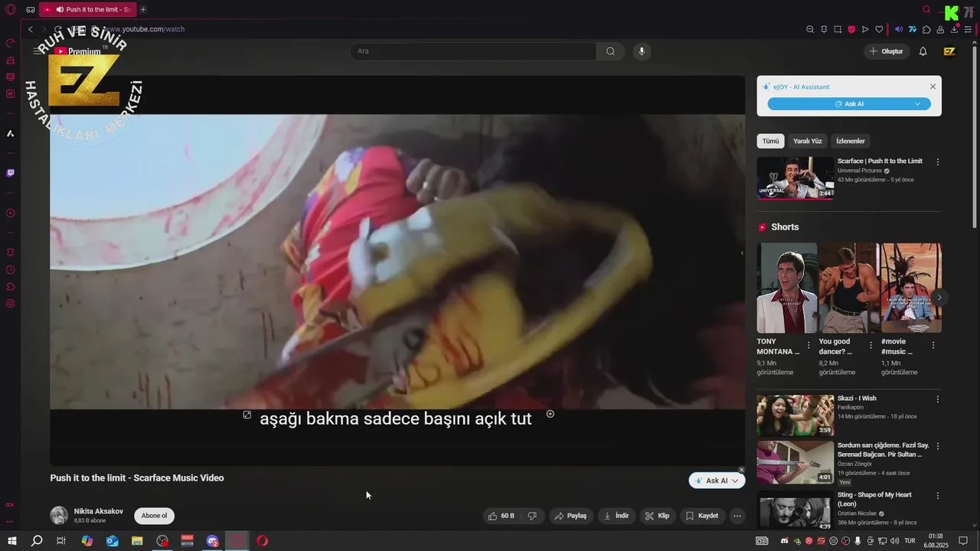Select the İzlenenler filter chip
Screen dimensions: 980x551
click(x=851, y=141)
